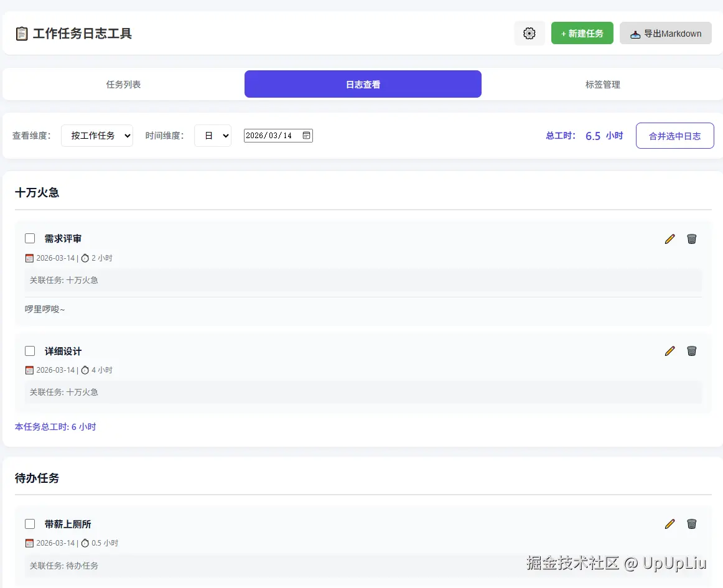Click the 啰里啰唆~ note text
723x588 pixels.
(45, 309)
